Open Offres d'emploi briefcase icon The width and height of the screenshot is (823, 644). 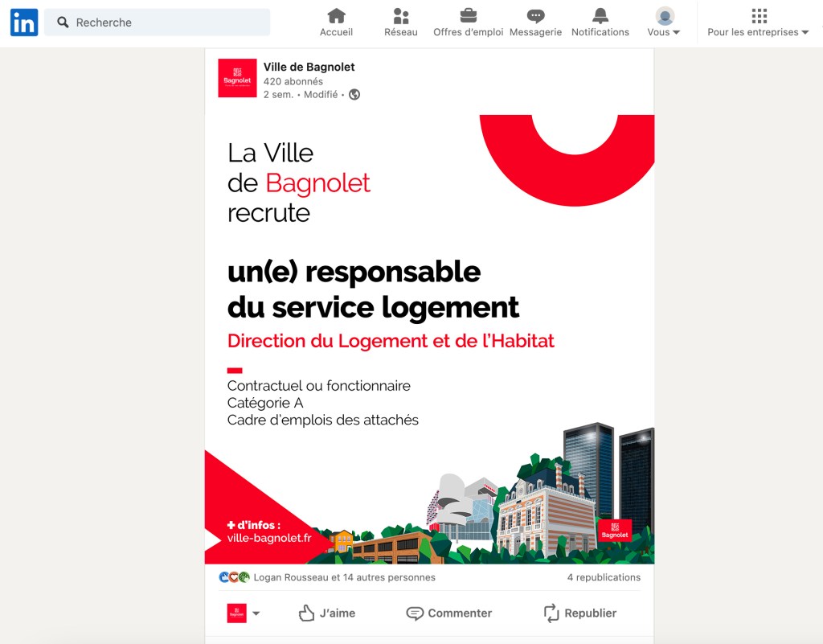(x=468, y=16)
